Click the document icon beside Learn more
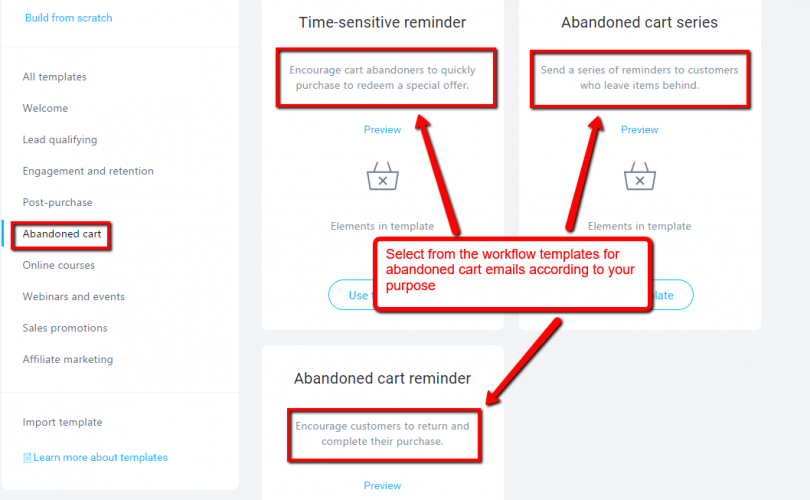Screen dimensions: 810x500 pyautogui.click(x=27, y=458)
